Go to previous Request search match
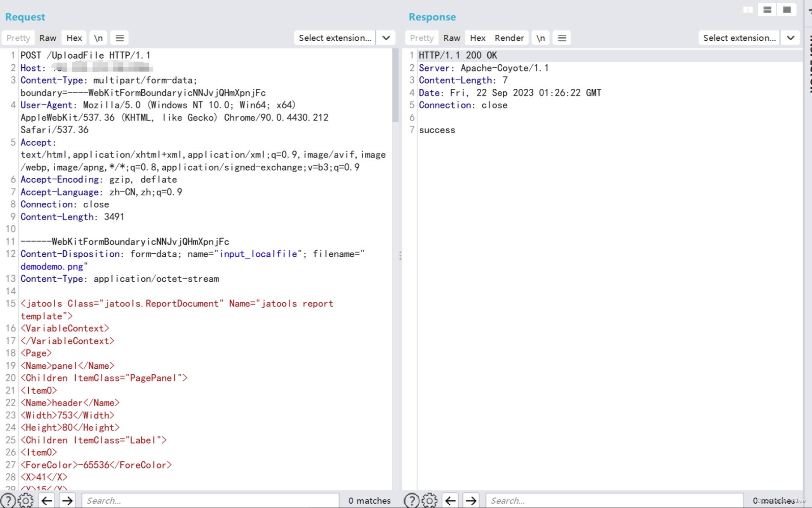812x508 pixels. pyautogui.click(x=47, y=500)
